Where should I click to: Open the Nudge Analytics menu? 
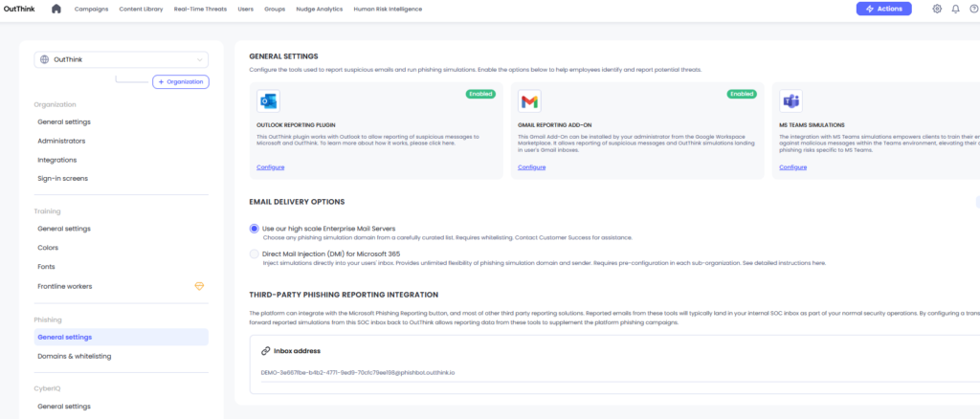pyautogui.click(x=294, y=9)
